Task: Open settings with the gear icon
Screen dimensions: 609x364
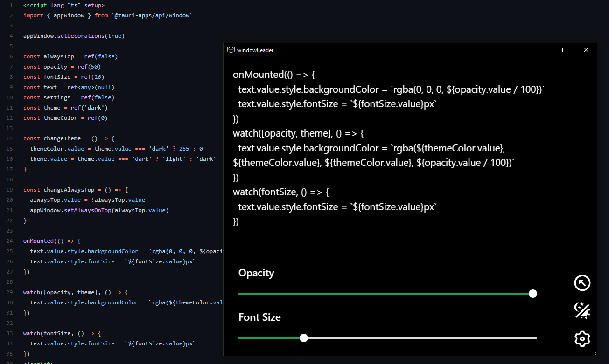Action: (582, 339)
